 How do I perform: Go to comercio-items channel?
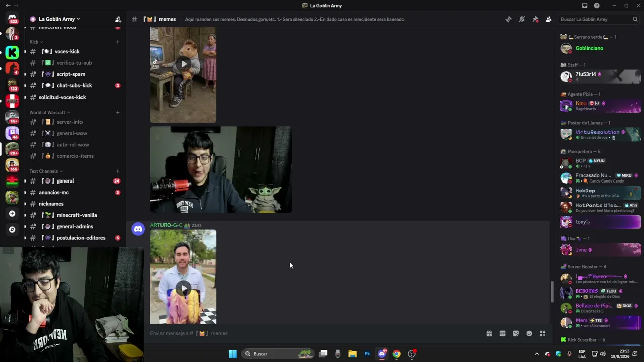pyautogui.click(x=74, y=156)
